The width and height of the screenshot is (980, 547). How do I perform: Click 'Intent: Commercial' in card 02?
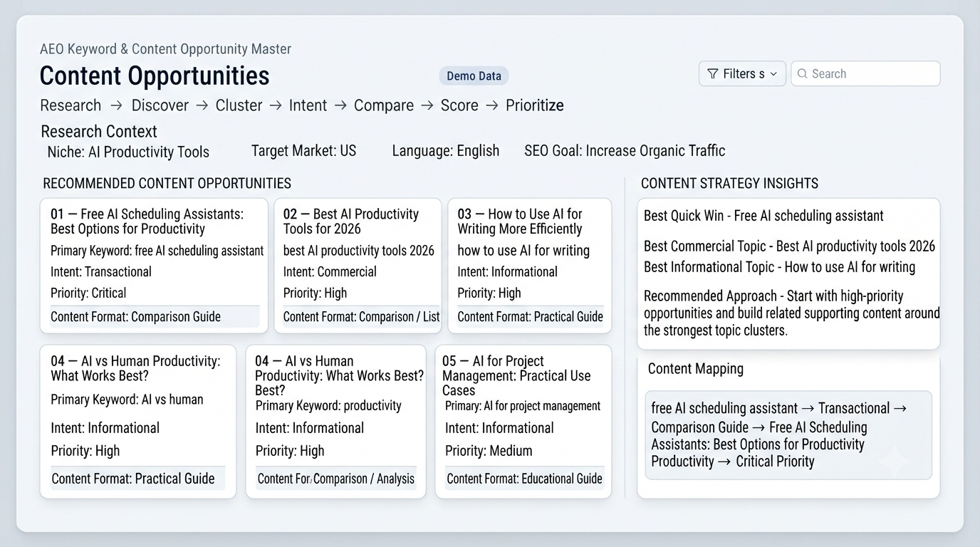pyautogui.click(x=330, y=271)
